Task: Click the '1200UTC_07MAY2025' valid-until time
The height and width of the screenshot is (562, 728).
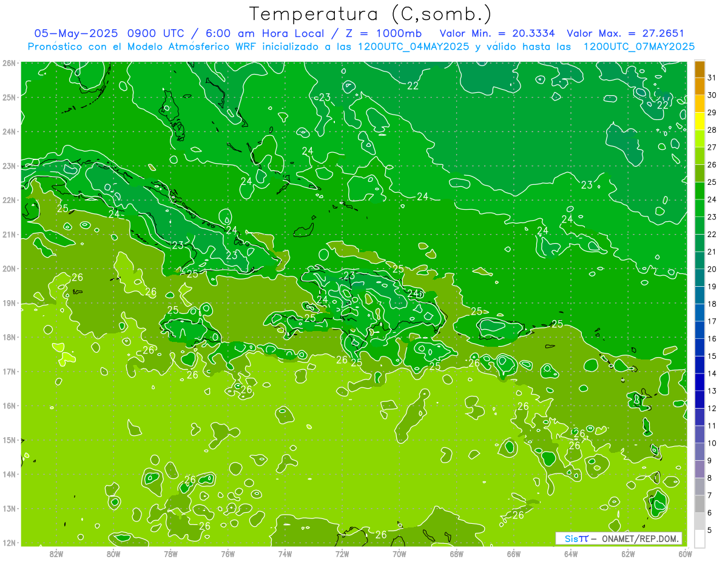Action: click(x=639, y=47)
